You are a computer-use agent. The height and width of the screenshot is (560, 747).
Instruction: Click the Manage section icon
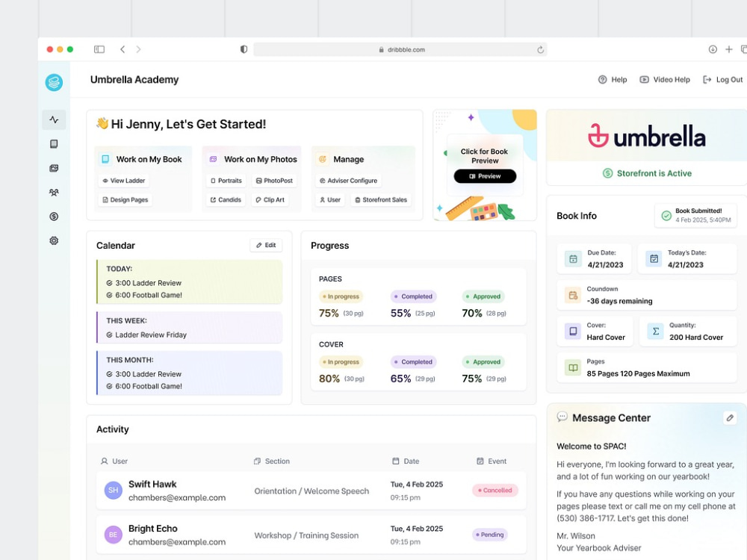323,159
